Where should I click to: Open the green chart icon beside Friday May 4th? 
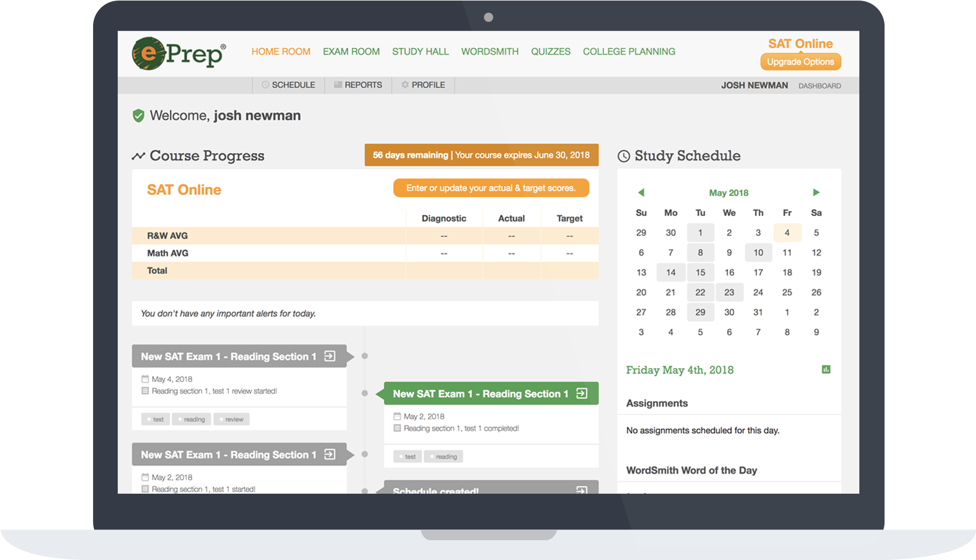click(x=826, y=370)
